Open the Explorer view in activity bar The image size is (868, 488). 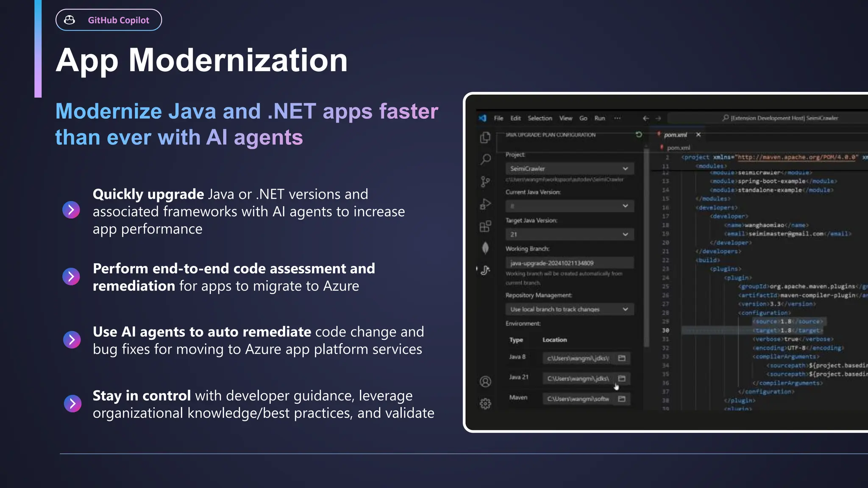[485, 138]
